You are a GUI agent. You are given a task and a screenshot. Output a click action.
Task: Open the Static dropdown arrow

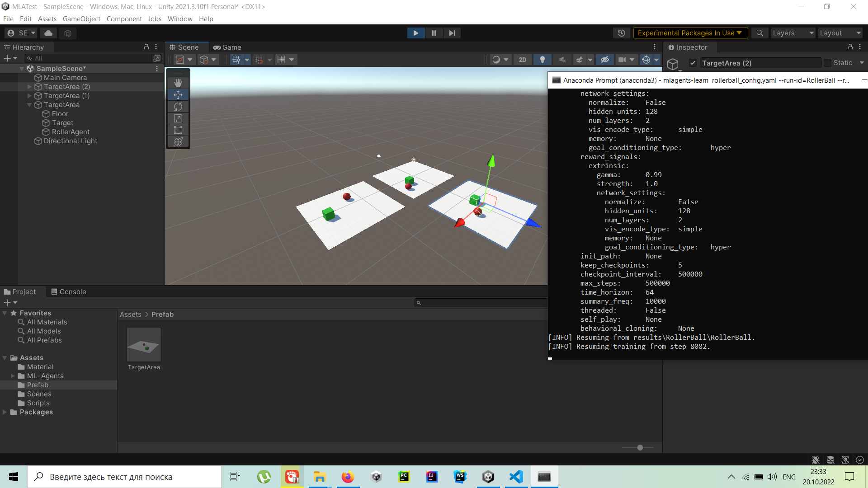click(x=862, y=63)
